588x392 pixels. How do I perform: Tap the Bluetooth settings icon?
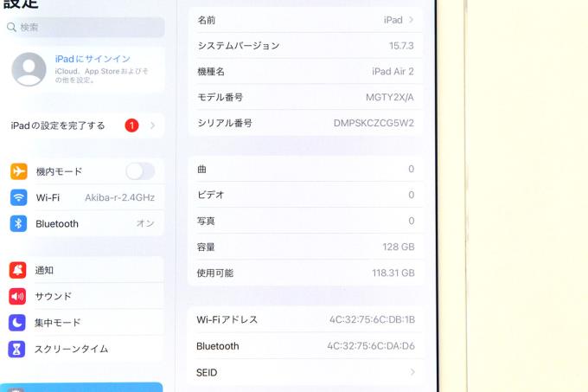point(18,223)
